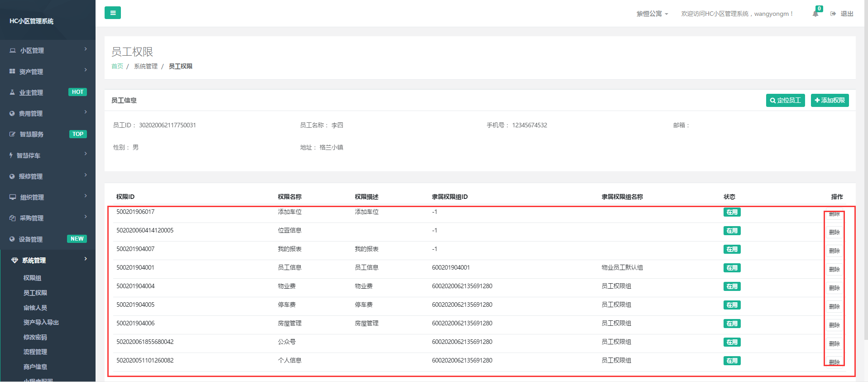Click the 系统管理 diamond icon in sidebar
Image resolution: width=868 pixels, height=382 pixels.
tap(14, 260)
